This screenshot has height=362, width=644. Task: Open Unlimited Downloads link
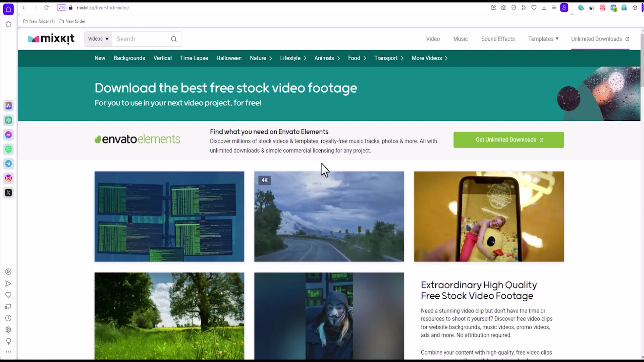600,39
